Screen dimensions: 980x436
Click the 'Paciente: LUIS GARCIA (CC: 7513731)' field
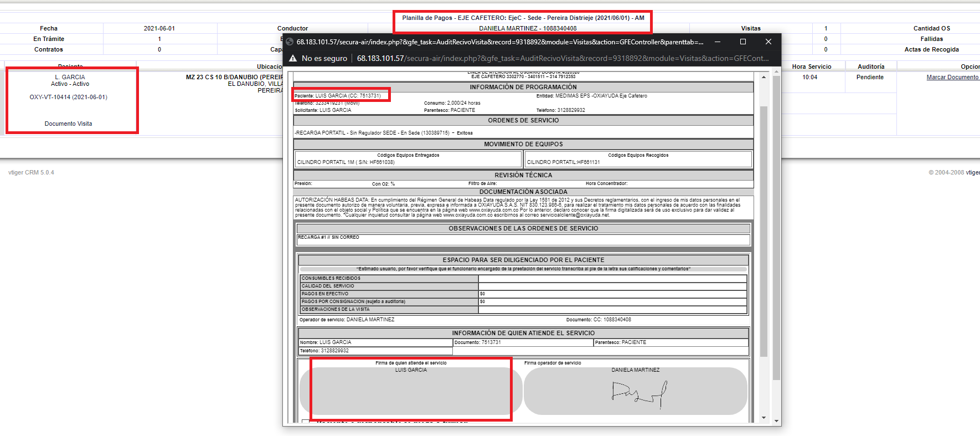coord(338,96)
